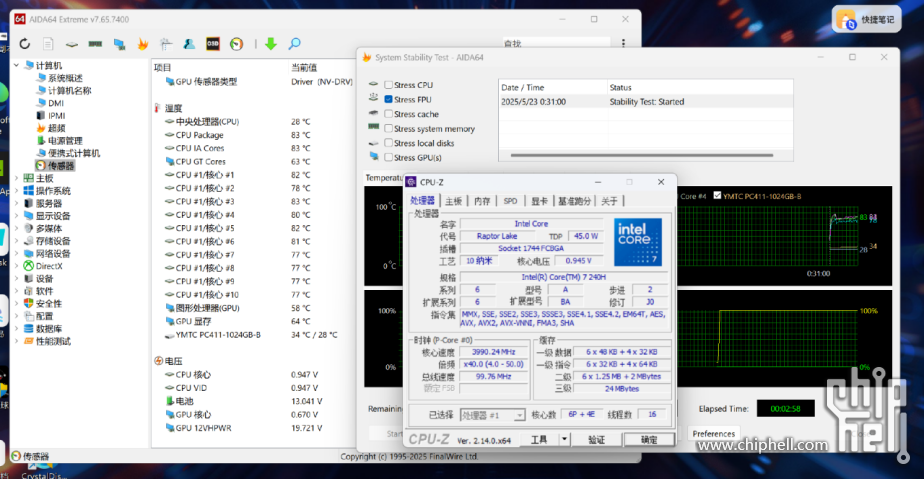Screen dimensions: 924x480
Task: Click the blue monitor icon in AIDA64 toolbar
Action: click(x=120, y=44)
